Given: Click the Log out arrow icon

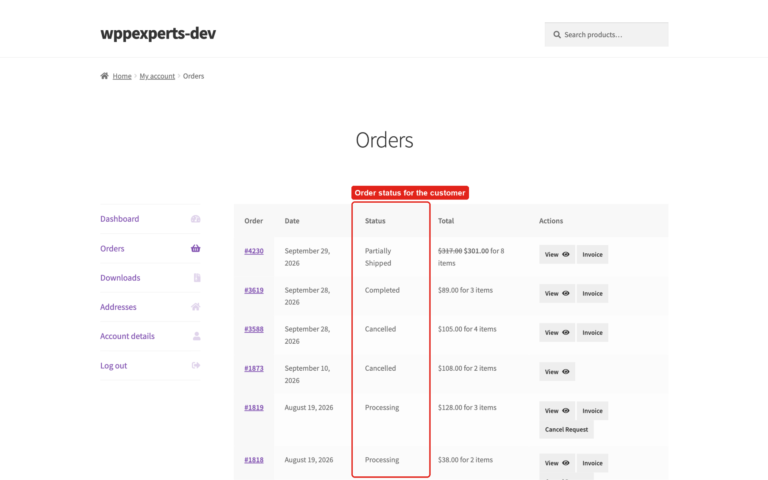Looking at the screenshot, I should pyautogui.click(x=196, y=365).
